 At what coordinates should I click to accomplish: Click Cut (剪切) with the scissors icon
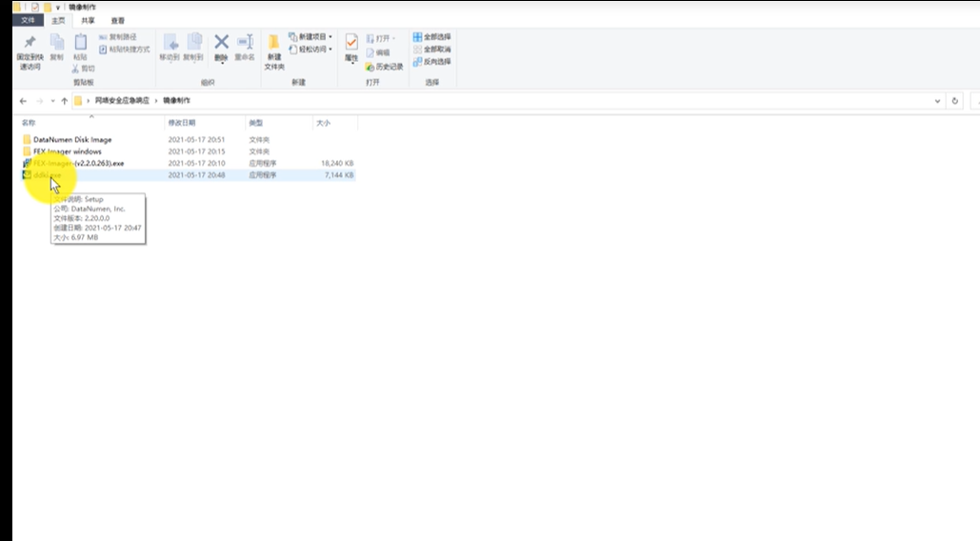pyautogui.click(x=83, y=69)
